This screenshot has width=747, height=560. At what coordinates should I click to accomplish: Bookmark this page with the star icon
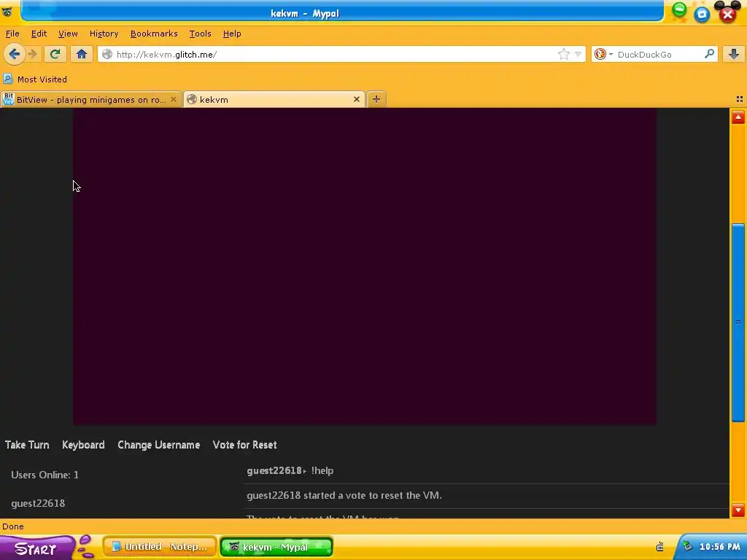click(x=564, y=54)
